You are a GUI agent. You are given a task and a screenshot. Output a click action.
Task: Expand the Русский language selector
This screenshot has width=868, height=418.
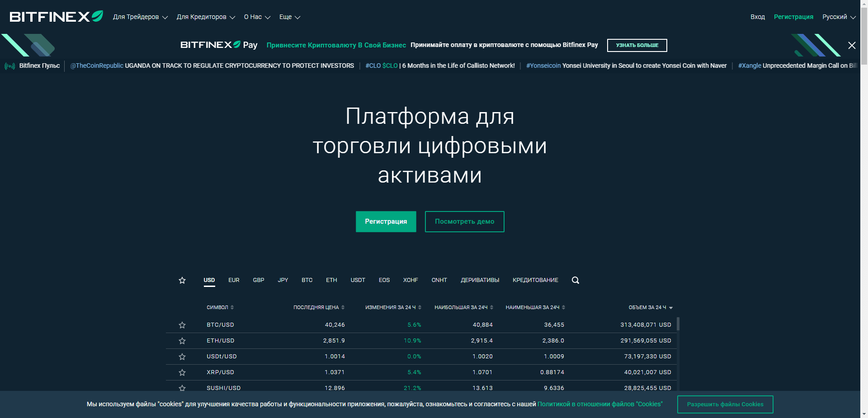838,17
